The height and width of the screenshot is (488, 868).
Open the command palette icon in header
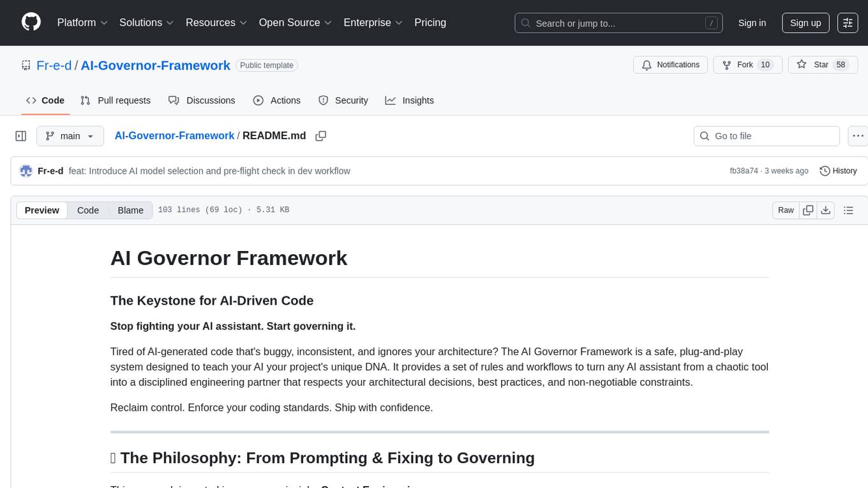point(848,22)
